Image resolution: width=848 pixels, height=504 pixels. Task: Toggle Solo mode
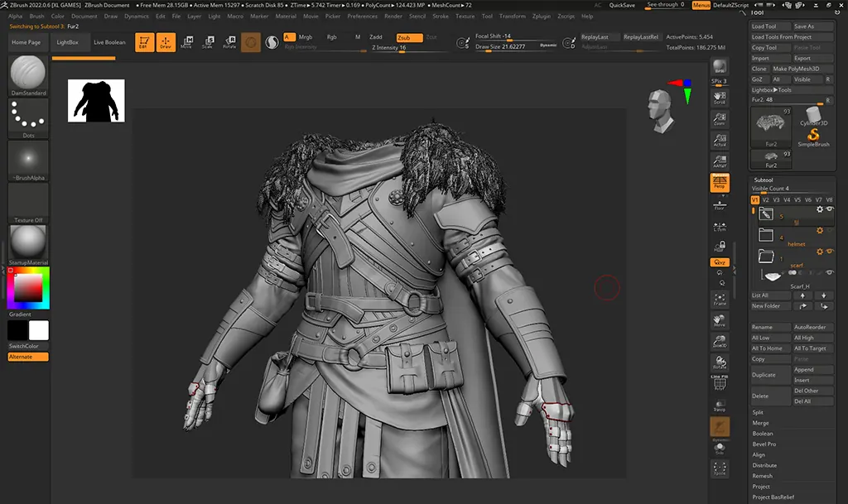pos(720,449)
